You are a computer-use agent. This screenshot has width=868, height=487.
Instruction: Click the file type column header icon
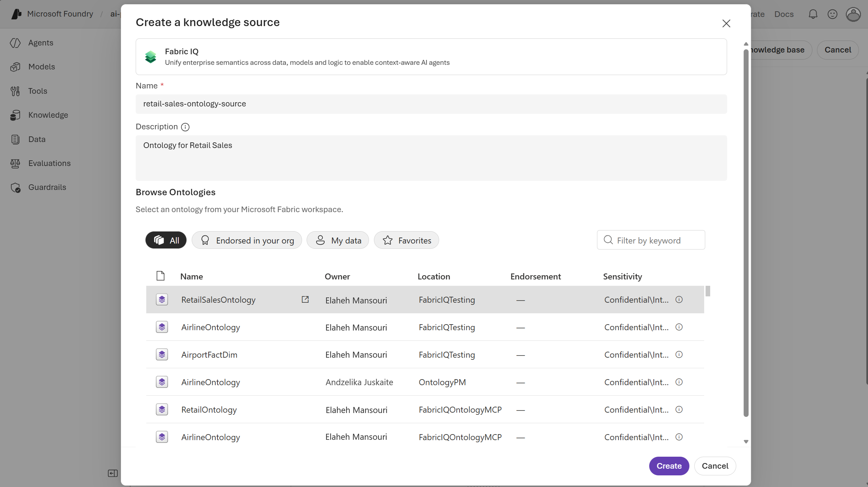click(x=160, y=276)
